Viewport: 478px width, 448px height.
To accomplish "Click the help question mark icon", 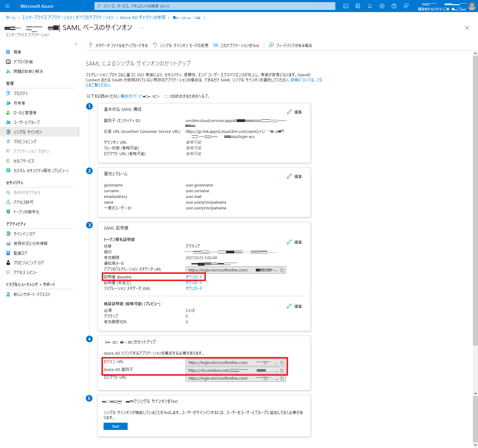I will [x=394, y=6].
